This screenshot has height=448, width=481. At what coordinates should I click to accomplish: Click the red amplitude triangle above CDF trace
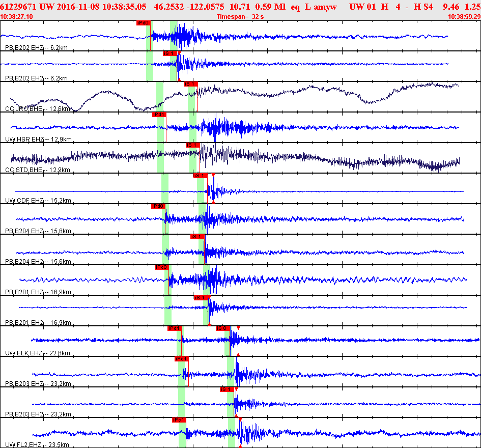(x=213, y=175)
